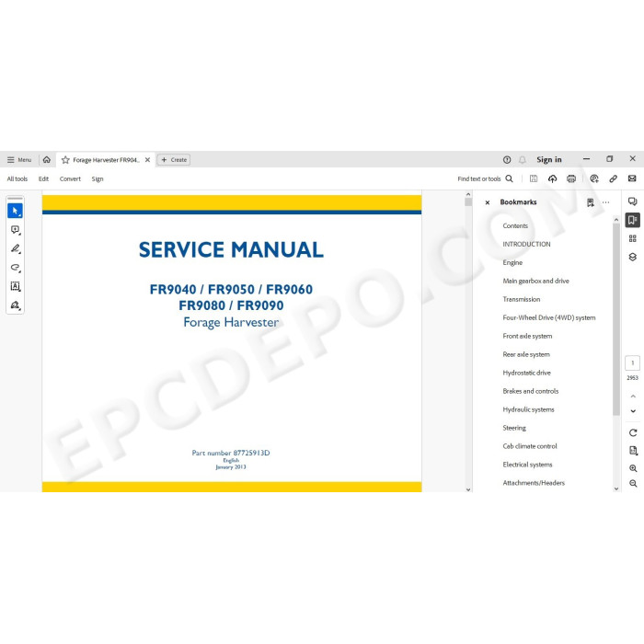Open the notifications bell icon
644x644 pixels.
522,160
